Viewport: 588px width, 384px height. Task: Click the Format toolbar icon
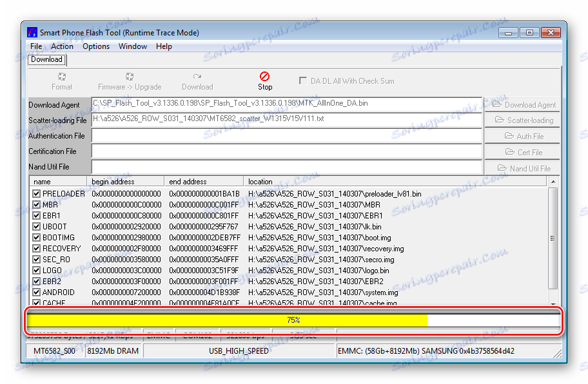point(62,77)
